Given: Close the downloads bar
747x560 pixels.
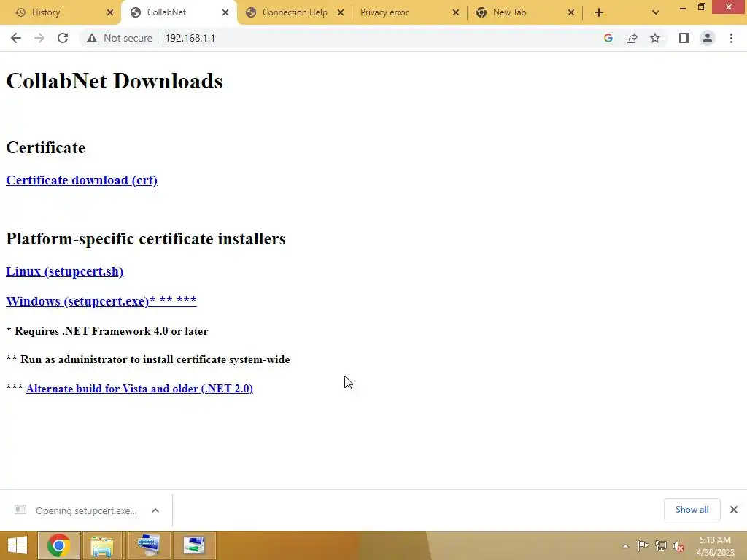Looking at the screenshot, I should click(x=734, y=510).
